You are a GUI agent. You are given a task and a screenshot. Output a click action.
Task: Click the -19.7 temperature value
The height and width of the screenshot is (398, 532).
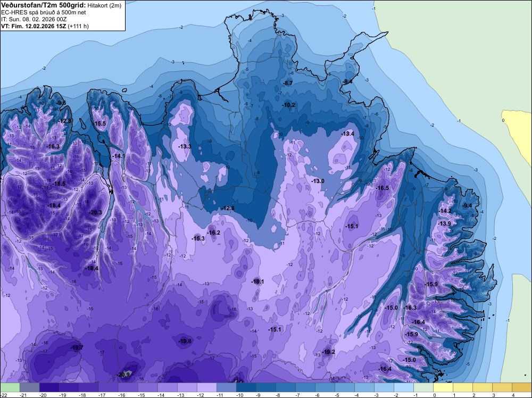77,347
